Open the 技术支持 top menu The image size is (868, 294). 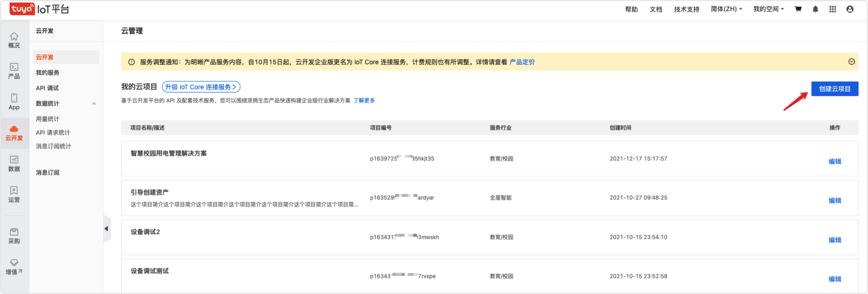686,9
